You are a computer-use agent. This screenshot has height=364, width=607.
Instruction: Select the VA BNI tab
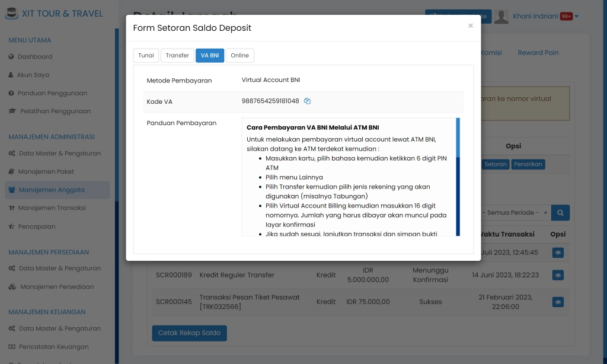[x=210, y=55]
